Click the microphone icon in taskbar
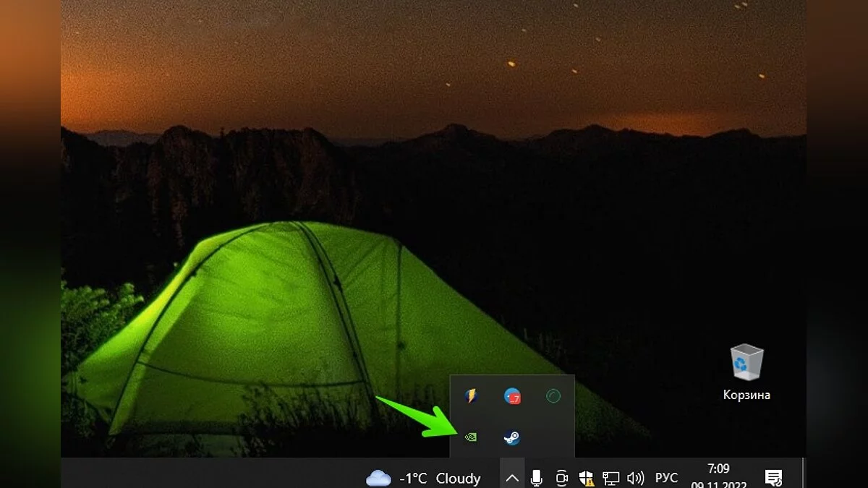868x488 pixels. [537, 478]
